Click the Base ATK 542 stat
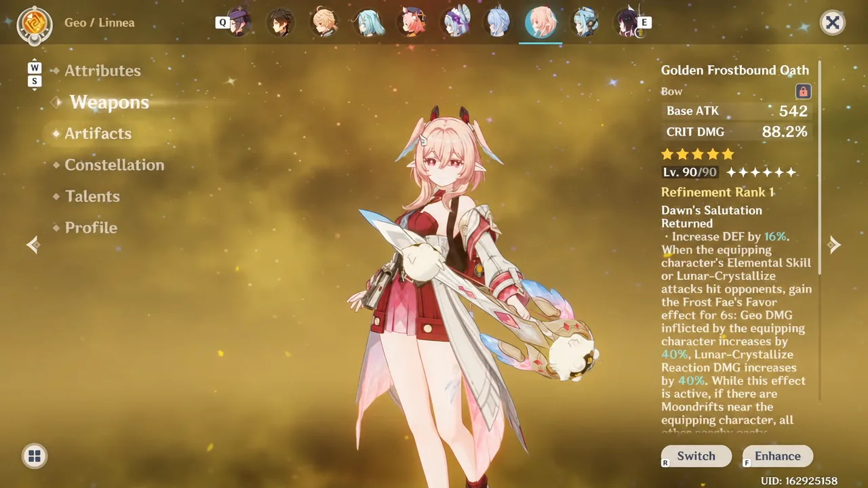Image resolution: width=868 pixels, height=488 pixels. coord(737,111)
